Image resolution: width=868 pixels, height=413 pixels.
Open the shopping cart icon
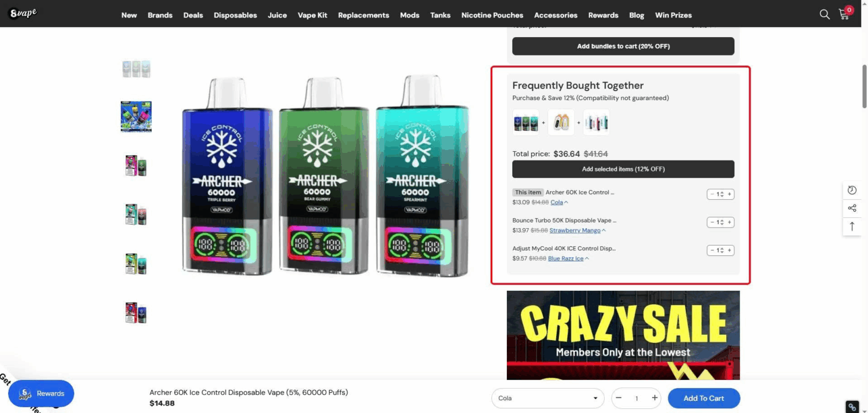tap(844, 14)
